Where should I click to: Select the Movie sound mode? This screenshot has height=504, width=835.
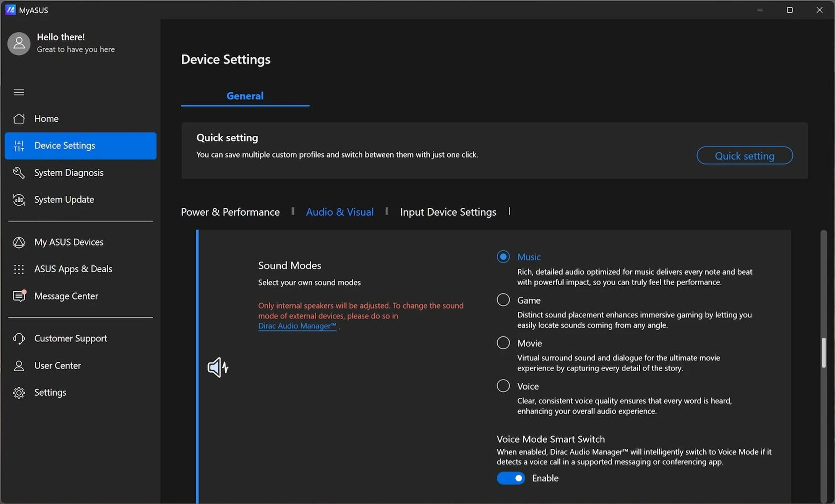503,343
